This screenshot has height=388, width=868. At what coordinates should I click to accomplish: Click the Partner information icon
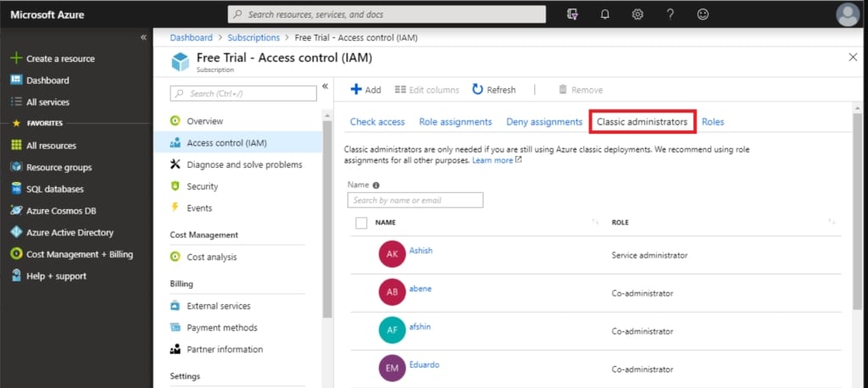tap(175, 349)
